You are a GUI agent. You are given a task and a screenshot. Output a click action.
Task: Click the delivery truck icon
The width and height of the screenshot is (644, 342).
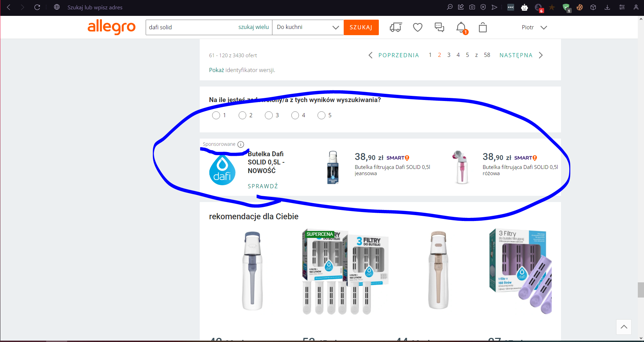tap(396, 27)
